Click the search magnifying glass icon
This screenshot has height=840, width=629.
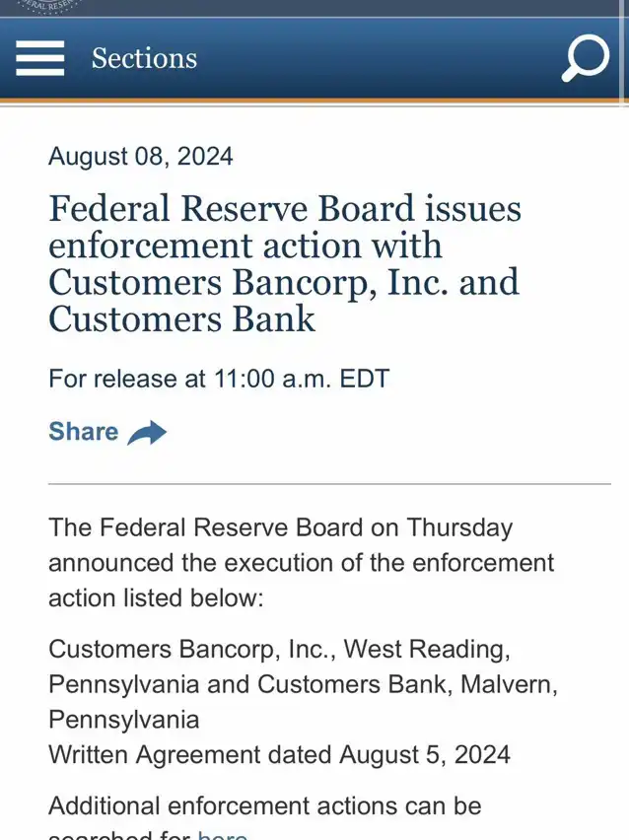click(585, 58)
